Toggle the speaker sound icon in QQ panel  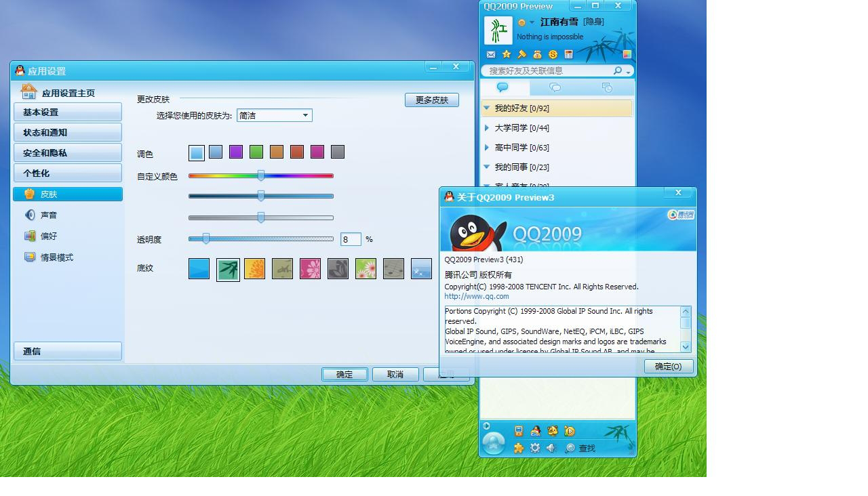[551, 448]
